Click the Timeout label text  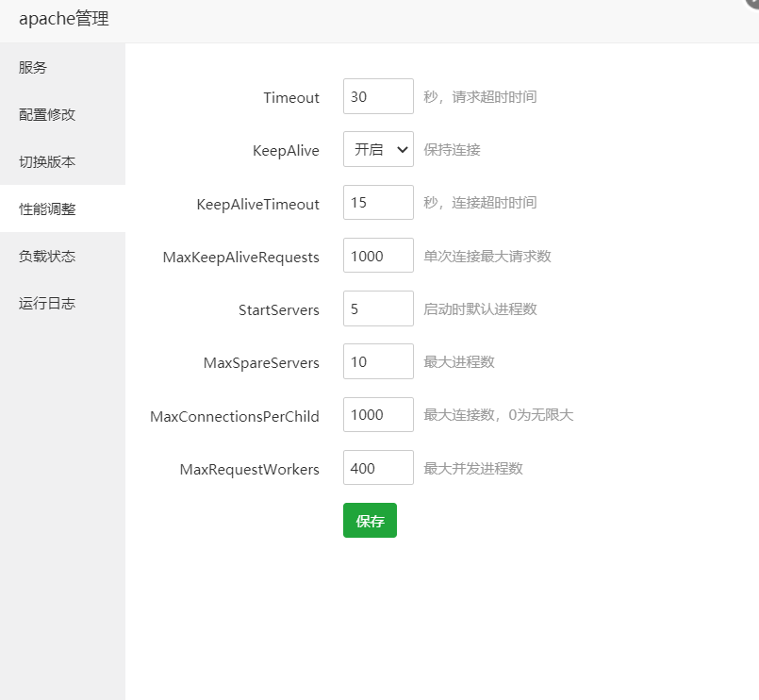(291, 98)
